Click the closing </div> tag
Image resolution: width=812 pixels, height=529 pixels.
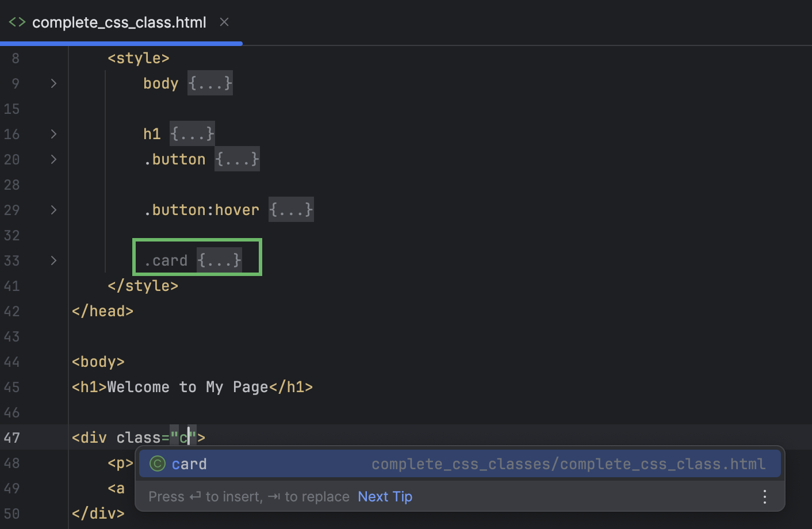(x=98, y=513)
